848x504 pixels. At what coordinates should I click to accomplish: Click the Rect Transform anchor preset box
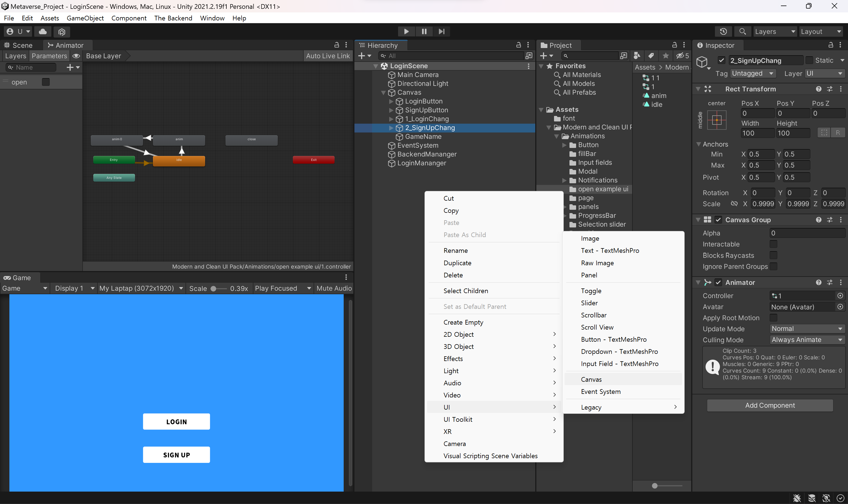tap(717, 120)
